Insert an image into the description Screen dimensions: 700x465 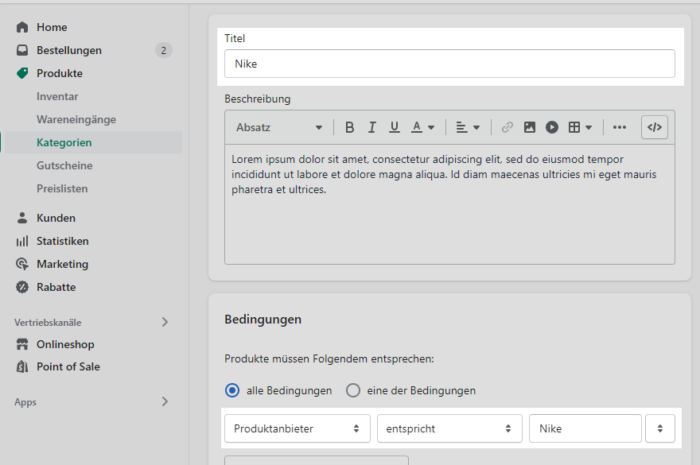point(529,128)
